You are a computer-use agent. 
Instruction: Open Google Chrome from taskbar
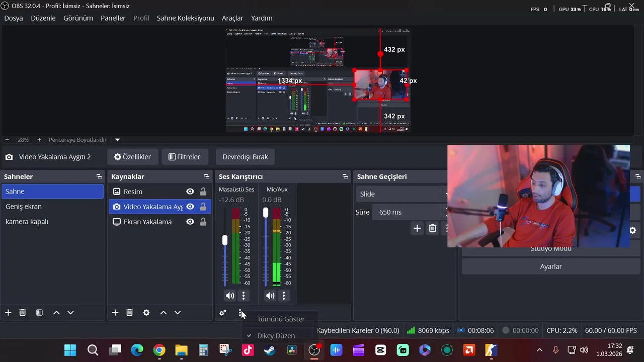[159, 350]
